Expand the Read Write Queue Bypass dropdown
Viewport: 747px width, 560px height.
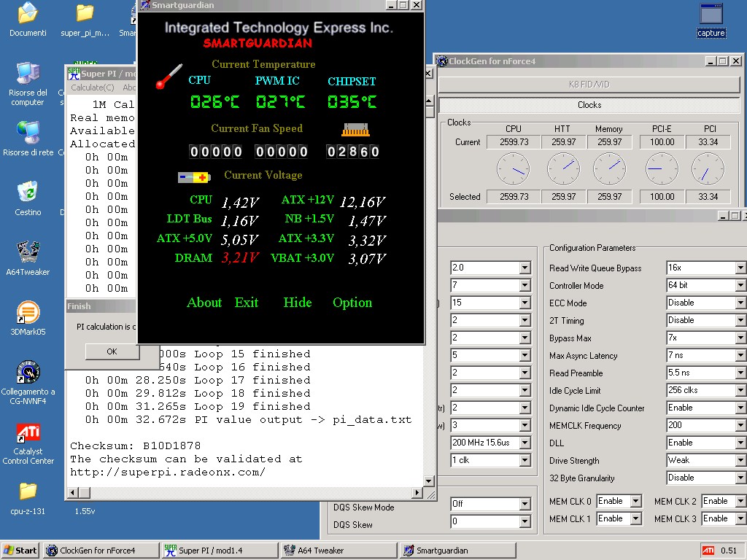pos(740,268)
